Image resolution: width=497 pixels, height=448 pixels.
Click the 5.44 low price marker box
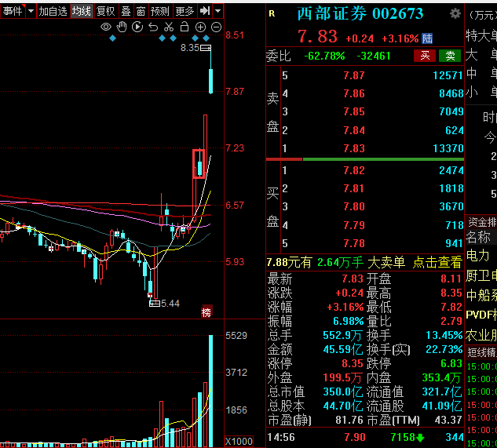point(155,304)
